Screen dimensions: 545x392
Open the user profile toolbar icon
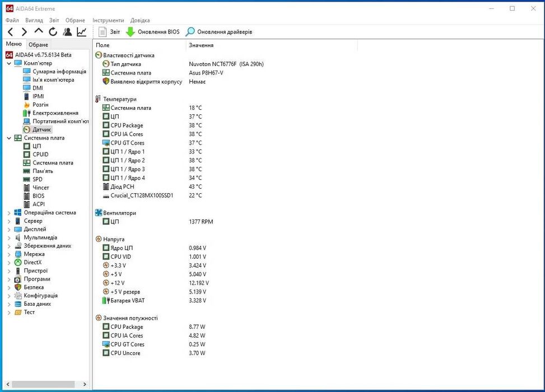click(x=67, y=32)
